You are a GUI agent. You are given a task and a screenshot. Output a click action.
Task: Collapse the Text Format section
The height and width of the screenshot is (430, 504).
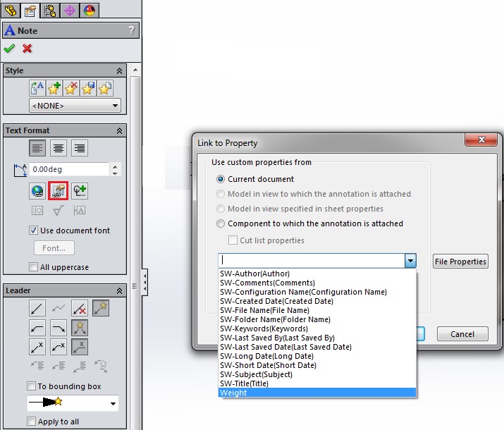click(x=120, y=130)
